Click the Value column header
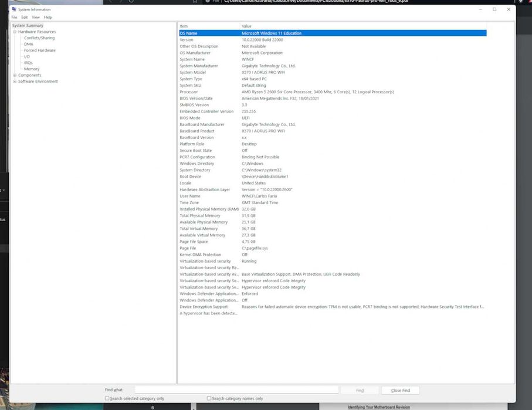This screenshot has height=410, width=532. click(363, 26)
